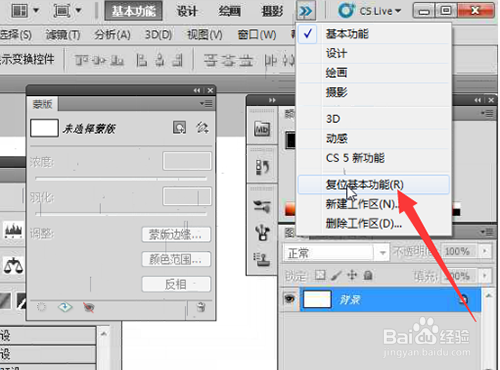The width and height of the screenshot is (500, 370).
Task: Click the 颜色范围... button
Action: click(x=176, y=259)
